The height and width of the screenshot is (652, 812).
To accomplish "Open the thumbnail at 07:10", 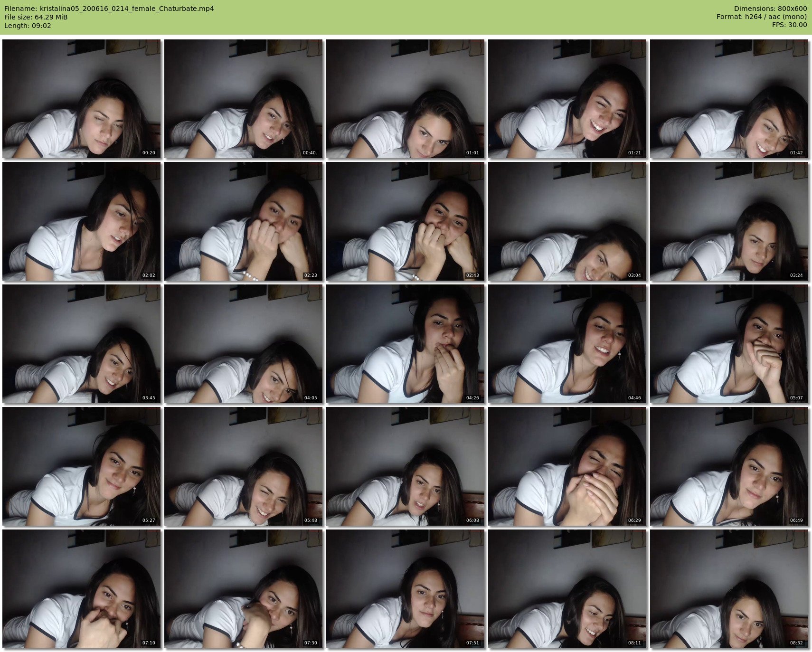I will (81, 589).
